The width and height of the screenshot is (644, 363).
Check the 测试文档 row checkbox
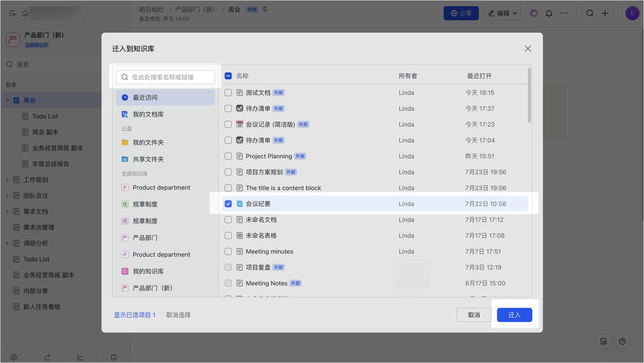coord(228,93)
